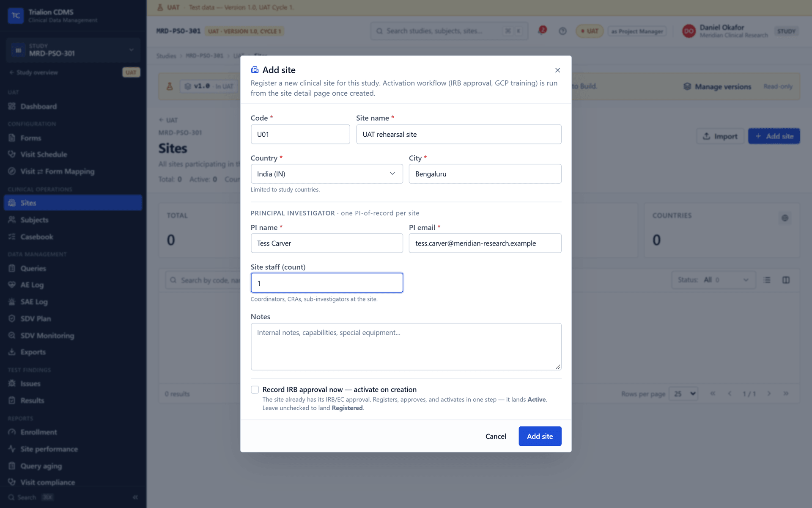This screenshot has height=508, width=812.
Task: Click the list density icon
Action: pyautogui.click(x=767, y=280)
